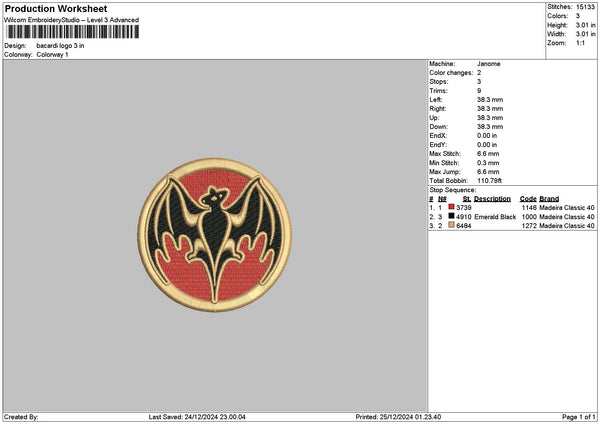The width and height of the screenshot is (600, 424).
Task: Click the 'Page 1 of 1' footer text
Action: click(x=579, y=417)
